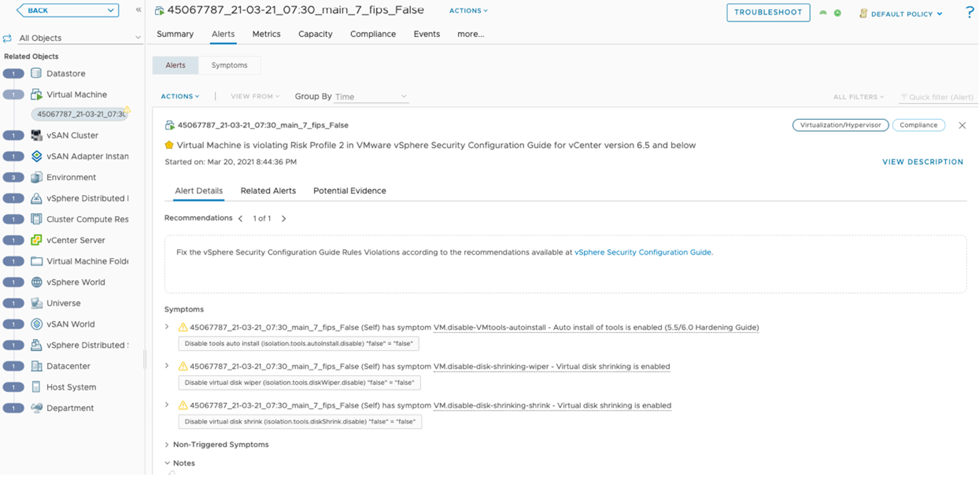Click the vSAN Adapter Instance icon
Screen dimensions: 980x477
click(36, 156)
